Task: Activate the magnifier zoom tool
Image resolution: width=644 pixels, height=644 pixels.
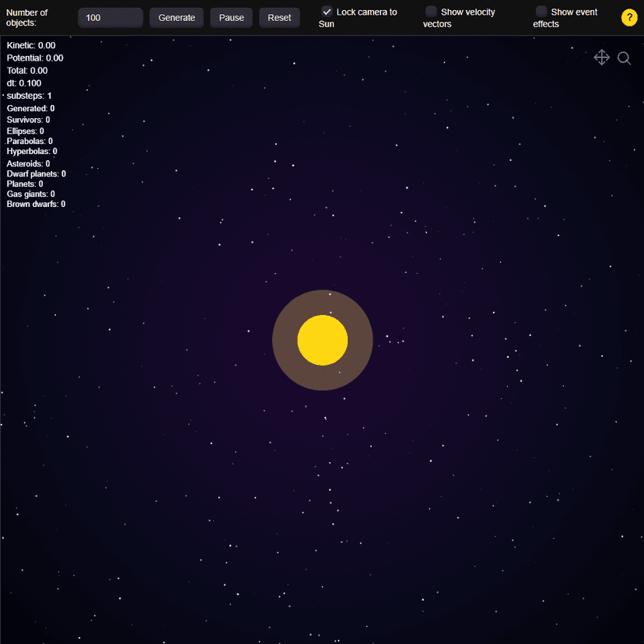Action: point(625,58)
